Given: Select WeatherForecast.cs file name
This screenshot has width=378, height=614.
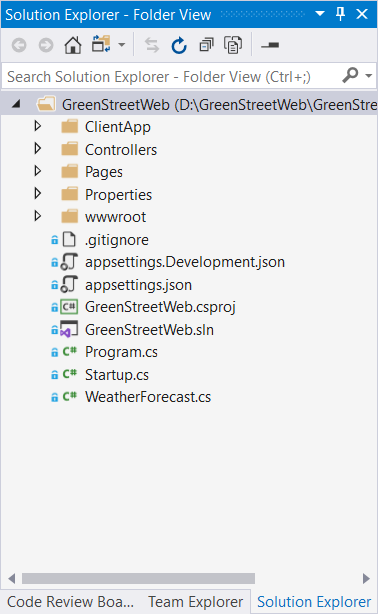Looking at the screenshot, I should (148, 397).
